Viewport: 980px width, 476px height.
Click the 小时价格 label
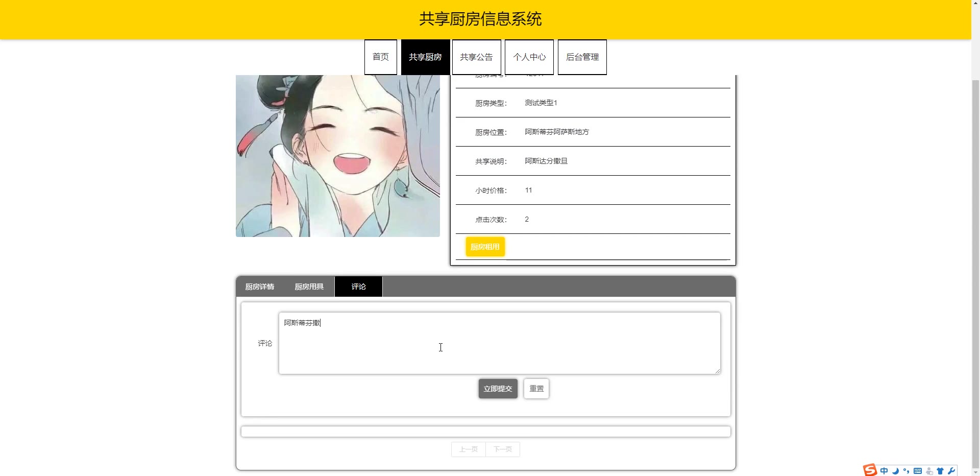pyautogui.click(x=491, y=191)
